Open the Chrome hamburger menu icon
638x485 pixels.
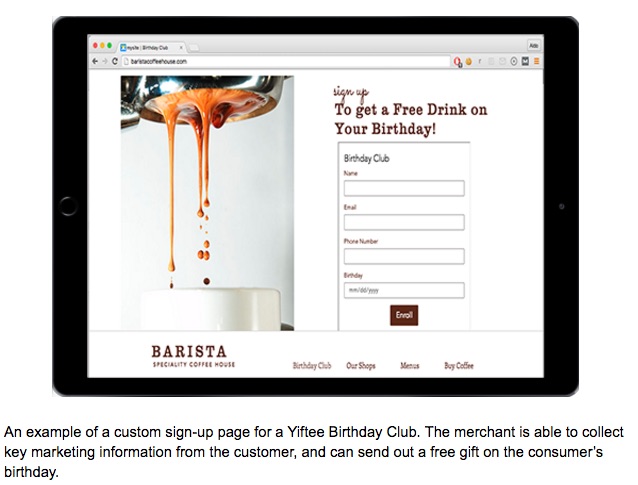(x=536, y=61)
